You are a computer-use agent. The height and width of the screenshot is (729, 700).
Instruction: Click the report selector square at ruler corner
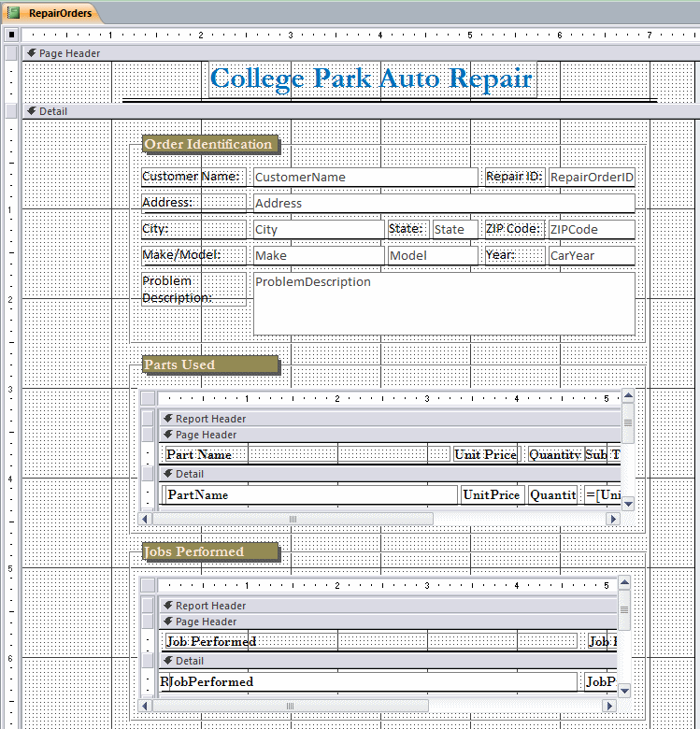[x=11, y=35]
